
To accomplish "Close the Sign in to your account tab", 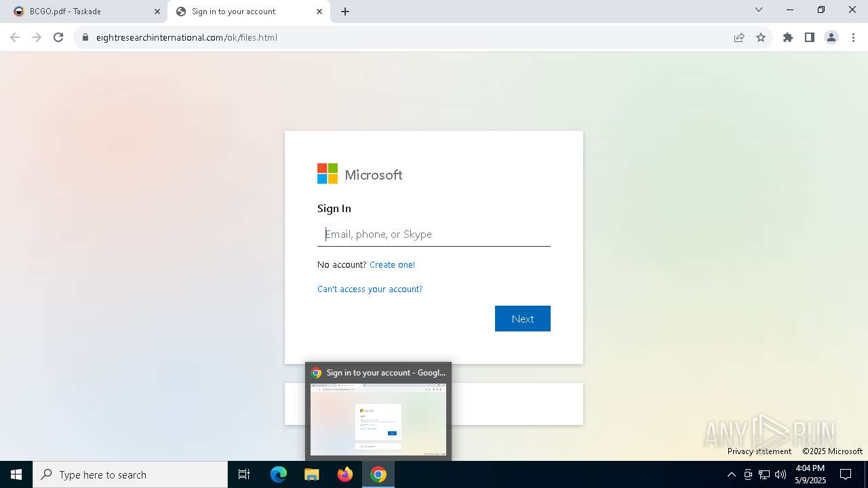I will click(319, 12).
